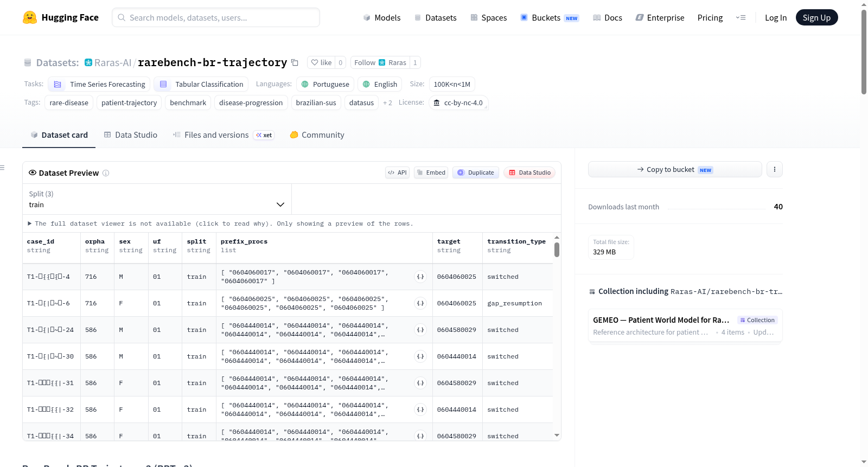Screen dimensions: 868x467
Task: Open the Community tab
Action: point(317,135)
